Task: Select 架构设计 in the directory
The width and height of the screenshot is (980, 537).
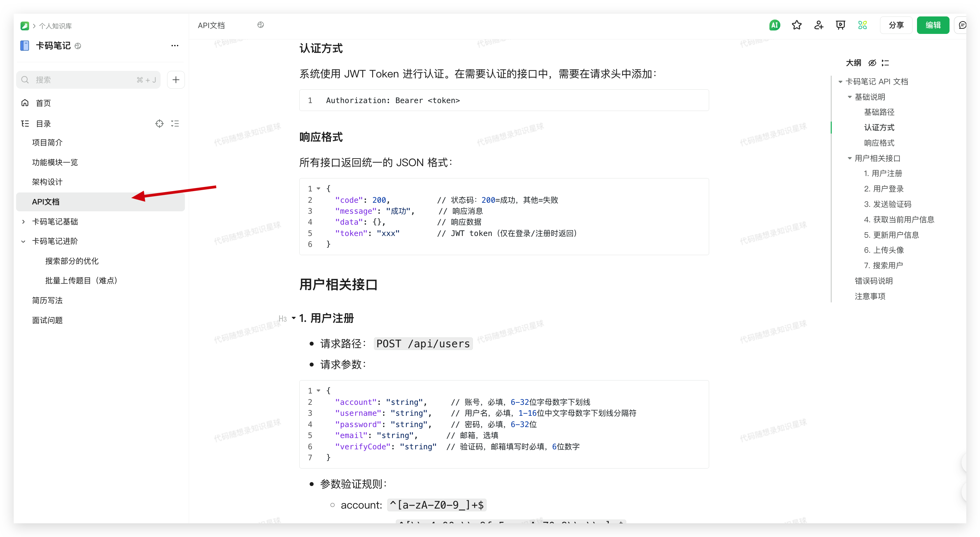Action: pyautogui.click(x=47, y=182)
